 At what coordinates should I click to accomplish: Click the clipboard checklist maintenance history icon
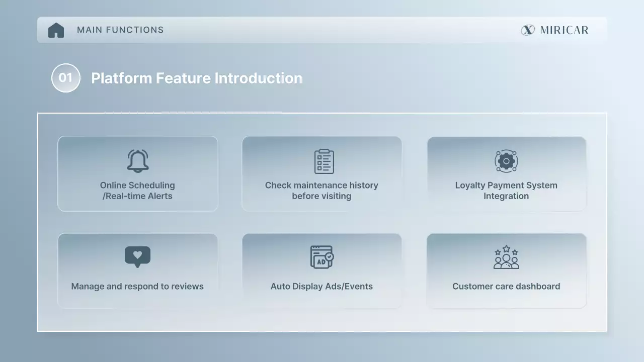coord(324,161)
